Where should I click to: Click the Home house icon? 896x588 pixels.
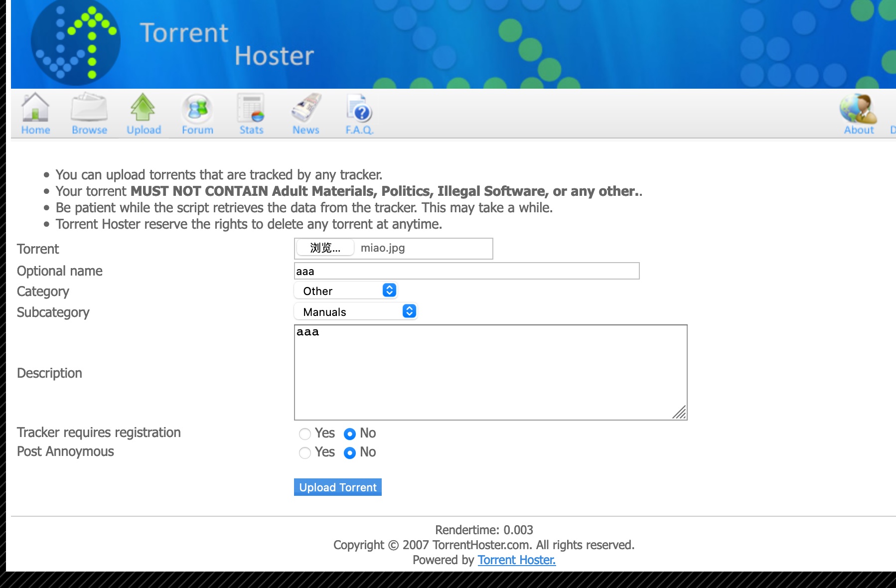tap(35, 107)
